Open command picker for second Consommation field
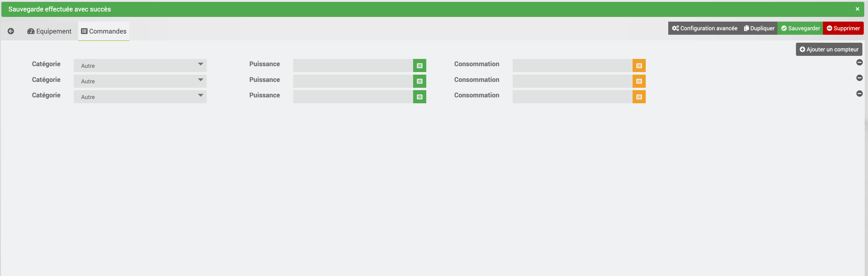The height and width of the screenshot is (276, 868). point(638,81)
